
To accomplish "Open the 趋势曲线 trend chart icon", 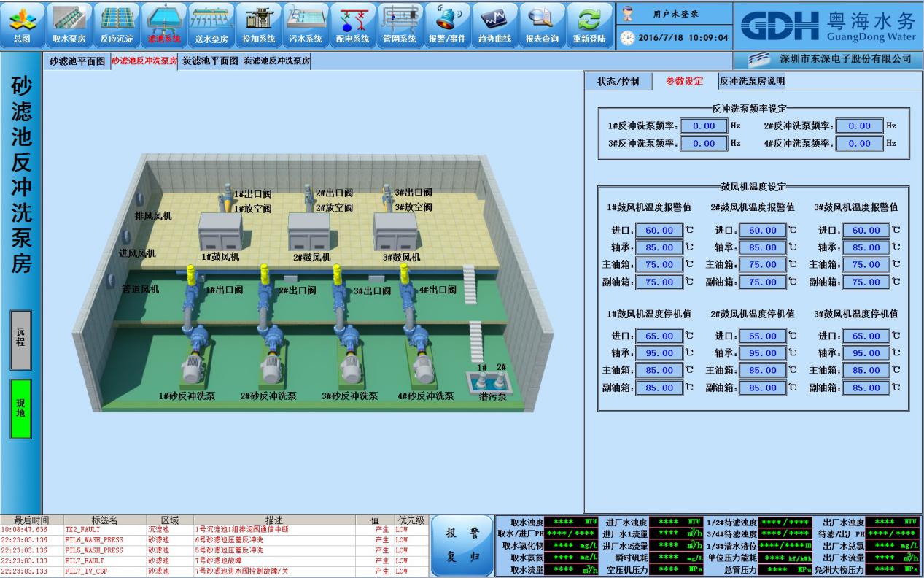I will [x=494, y=24].
